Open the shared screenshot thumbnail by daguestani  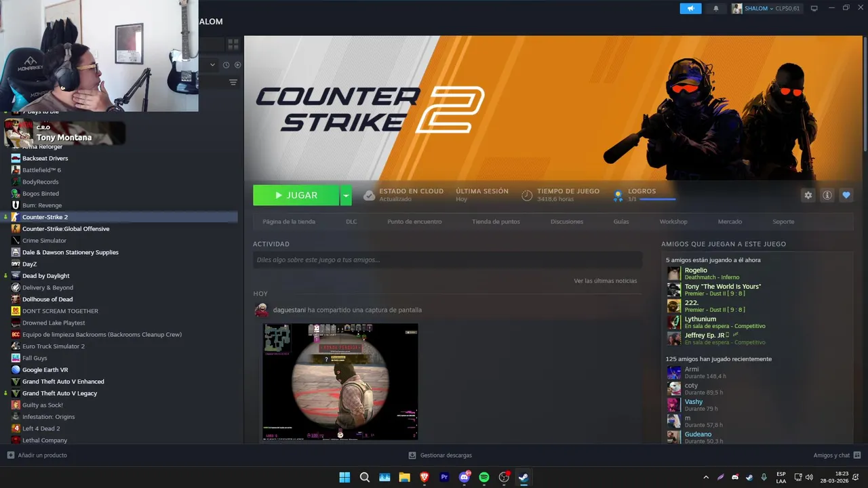(340, 382)
